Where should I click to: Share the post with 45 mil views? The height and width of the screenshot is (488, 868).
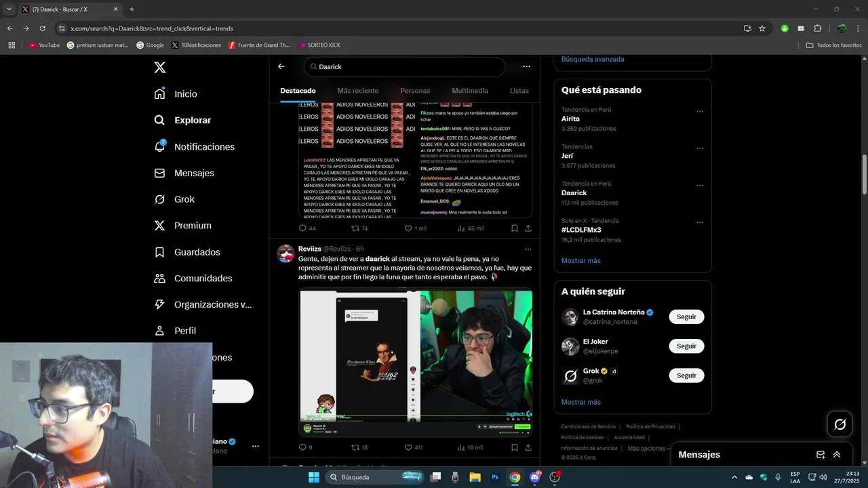point(528,228)
